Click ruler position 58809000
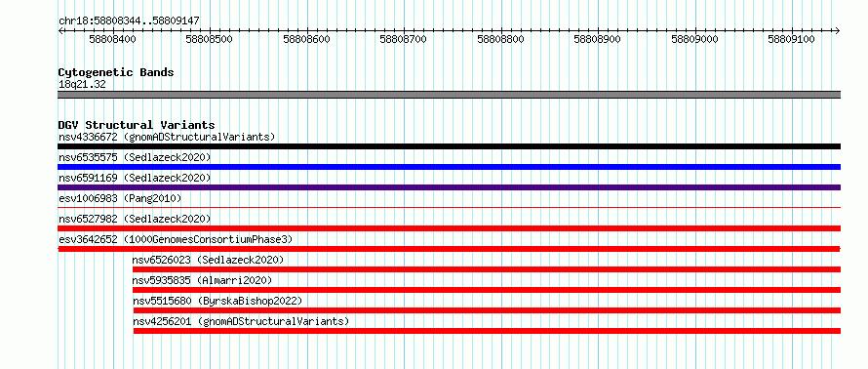 pyautogui.click(x=694, y=39)
